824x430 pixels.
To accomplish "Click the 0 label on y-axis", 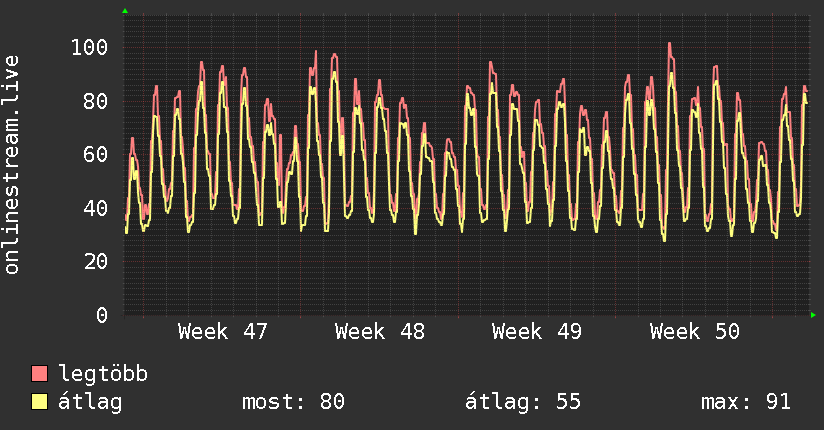I will click(x=102, y=315).
